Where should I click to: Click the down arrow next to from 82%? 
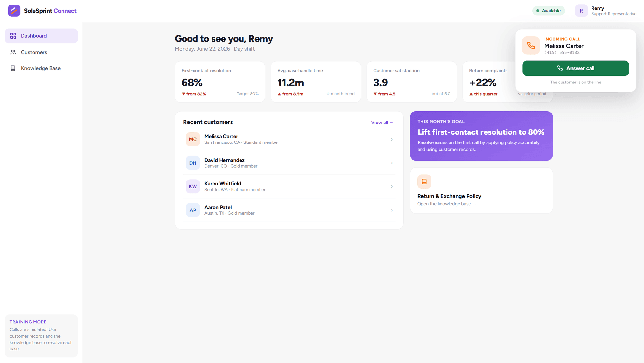183,94
